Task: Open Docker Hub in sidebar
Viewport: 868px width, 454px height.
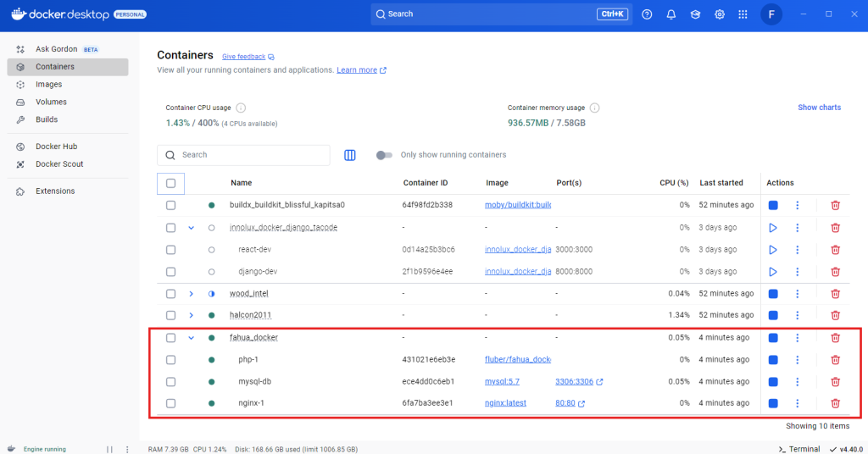Action: tap(68, 147)
